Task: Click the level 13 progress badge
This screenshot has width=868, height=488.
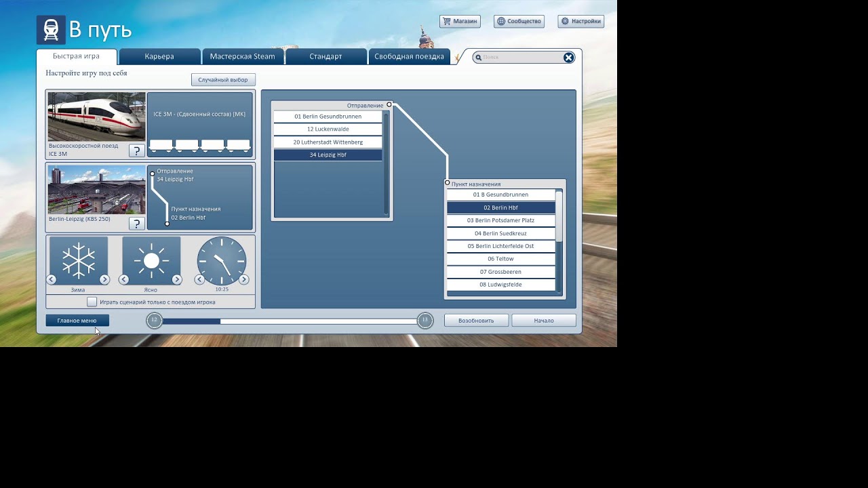Action: tap(425, 321)
